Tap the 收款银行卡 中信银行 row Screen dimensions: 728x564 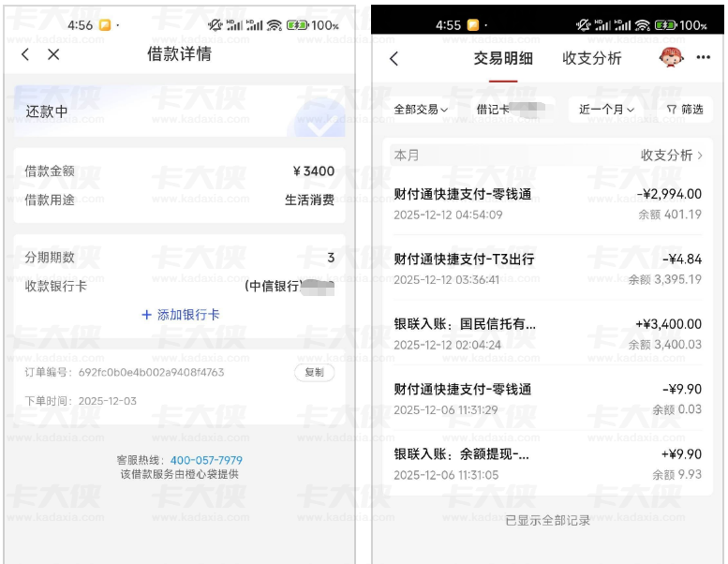[x=180, y=286]
